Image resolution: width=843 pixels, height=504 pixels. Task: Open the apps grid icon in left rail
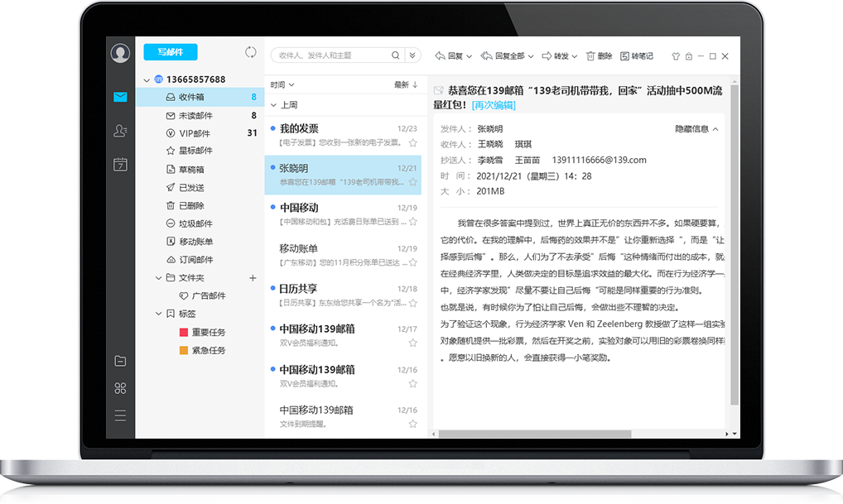tap(120, 386)
